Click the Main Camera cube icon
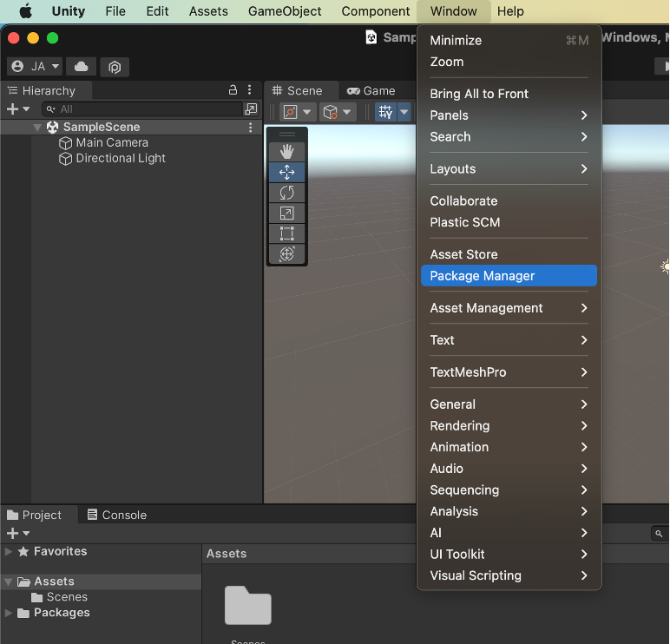Image resolution: width=670 pixels, height=644 pixels. tap(65, 142)
